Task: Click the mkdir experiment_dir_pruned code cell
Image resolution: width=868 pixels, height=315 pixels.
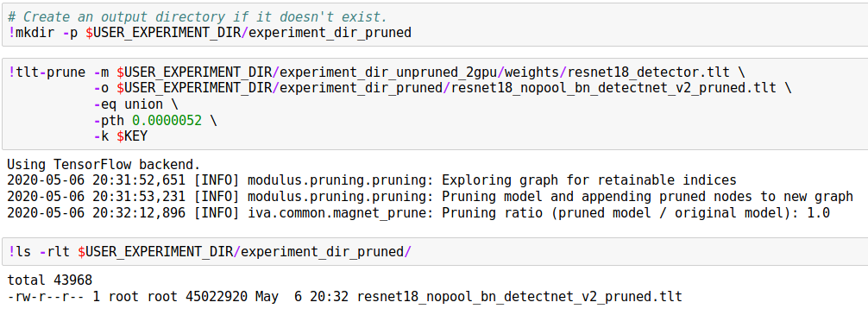Action: click(x=434, y=24)
